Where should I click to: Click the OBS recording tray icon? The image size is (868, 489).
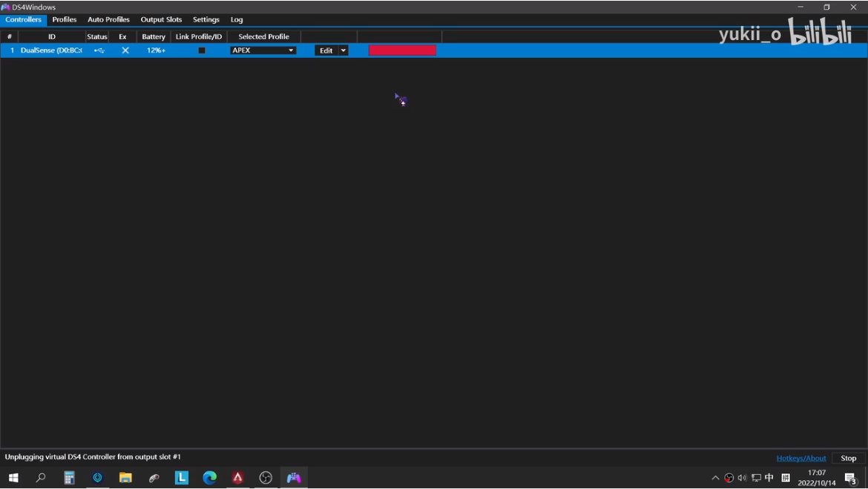tap(729, 478)
